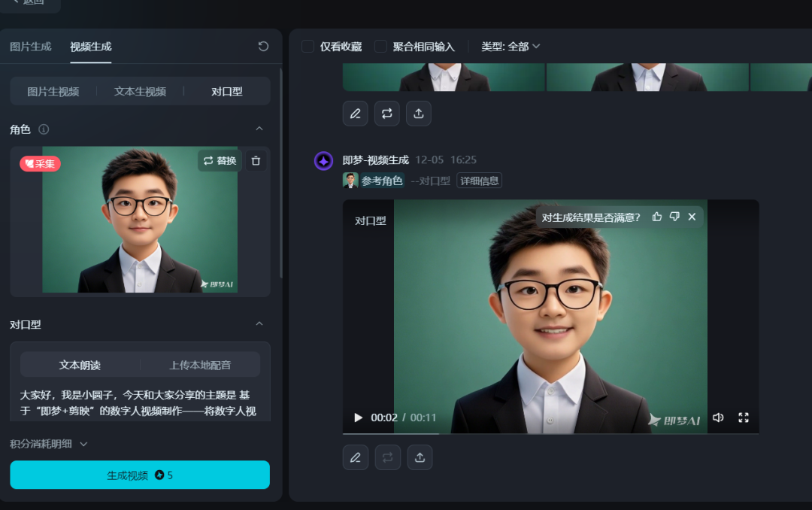Collapse the 角色 section
Screen dimensions: 812x510
[x=259, y=129]
